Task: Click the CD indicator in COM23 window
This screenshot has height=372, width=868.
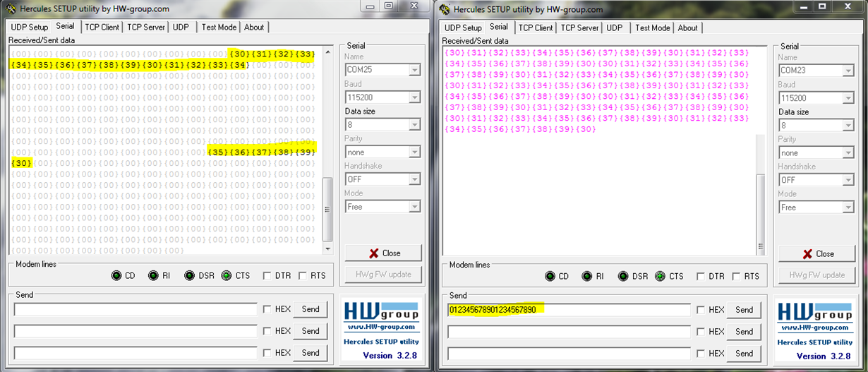Action: (550, 276)
